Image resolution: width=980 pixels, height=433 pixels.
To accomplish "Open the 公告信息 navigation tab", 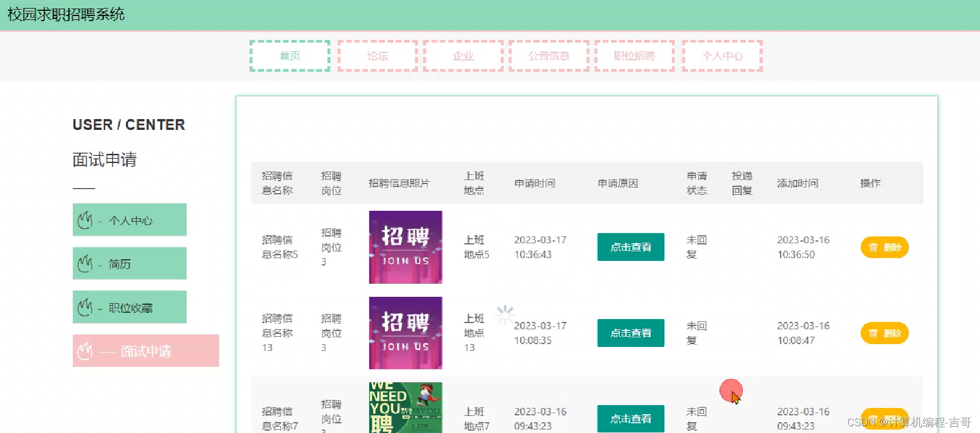I will pos(549,56).
